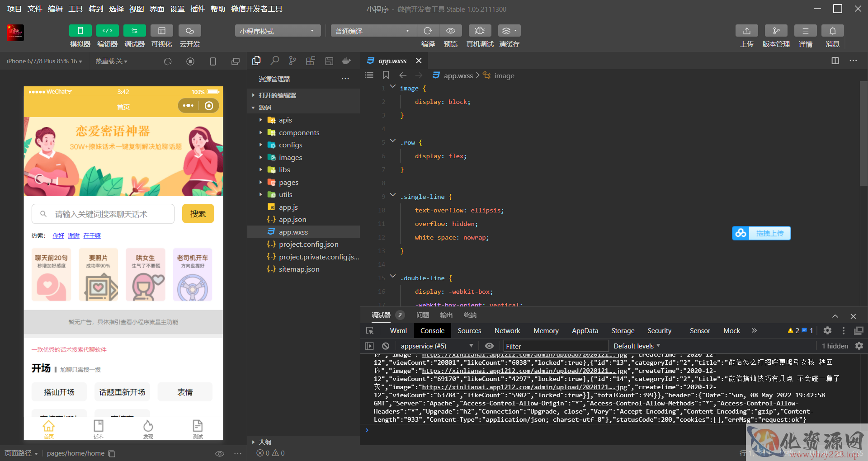Toggle console live expression eye

click(x=489, y=346)
